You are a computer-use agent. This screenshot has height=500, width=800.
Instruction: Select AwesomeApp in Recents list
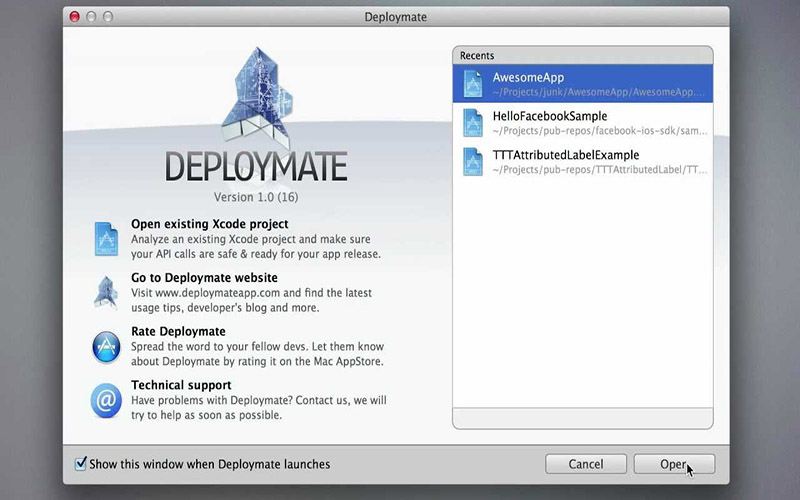pos(583,84)
